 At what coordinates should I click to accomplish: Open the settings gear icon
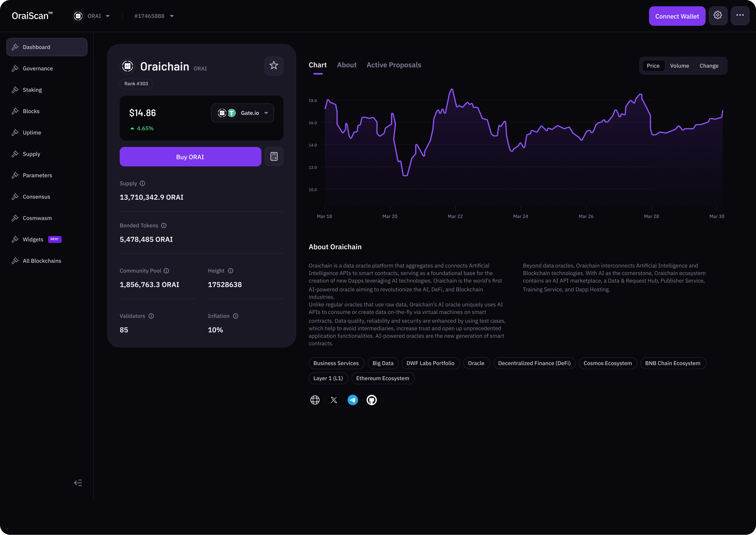(x=718, y=16)
